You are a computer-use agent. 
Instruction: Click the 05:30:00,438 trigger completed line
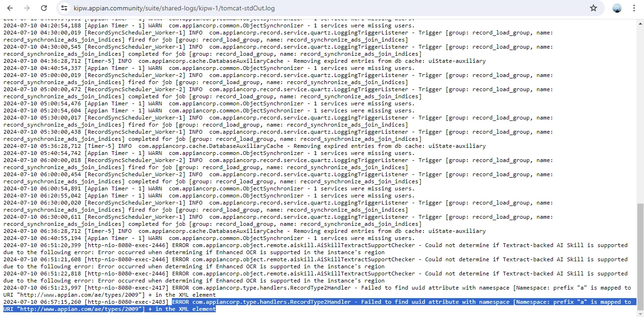278,135
